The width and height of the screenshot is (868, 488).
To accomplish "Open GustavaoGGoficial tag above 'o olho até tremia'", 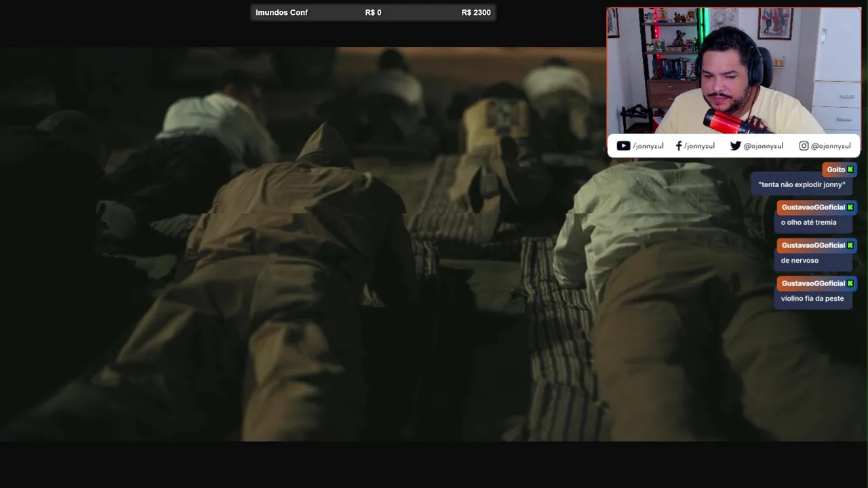I will 817,207.
